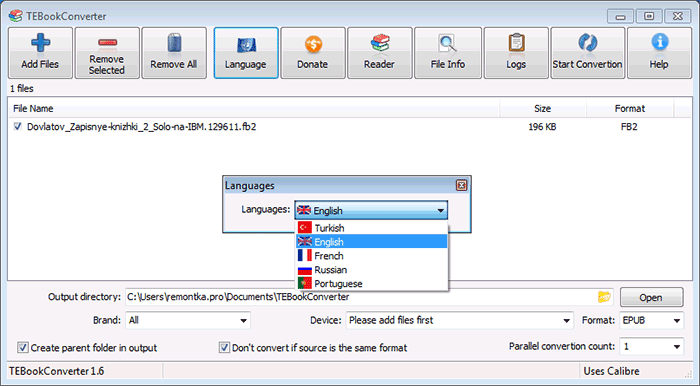Viewport: 700px width, 386px height.
Task: Minimize the TEBookConverter window
Action: click(x=620, y=17)
